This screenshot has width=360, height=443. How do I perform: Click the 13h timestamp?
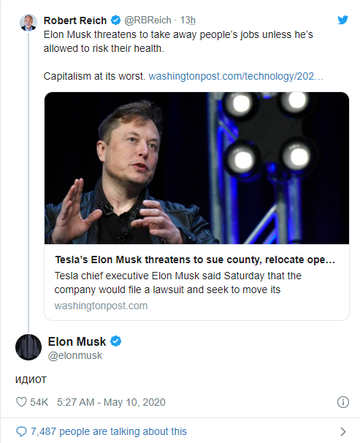tap(188, 20)
